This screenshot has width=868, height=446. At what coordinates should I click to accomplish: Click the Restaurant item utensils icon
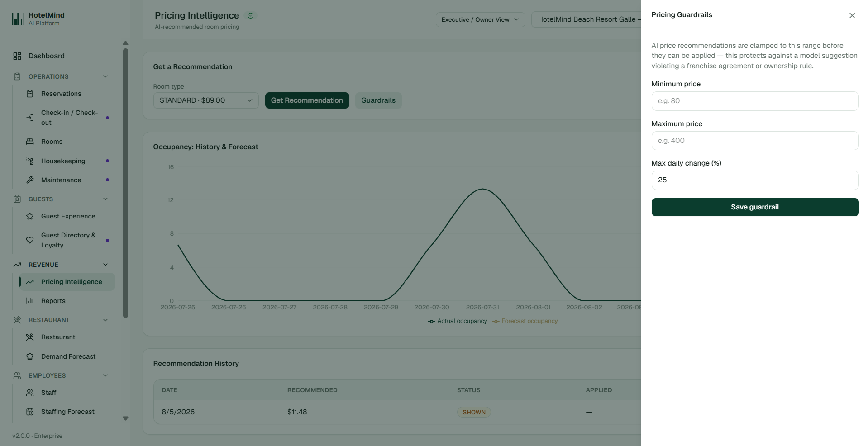(x=30, y=337)
